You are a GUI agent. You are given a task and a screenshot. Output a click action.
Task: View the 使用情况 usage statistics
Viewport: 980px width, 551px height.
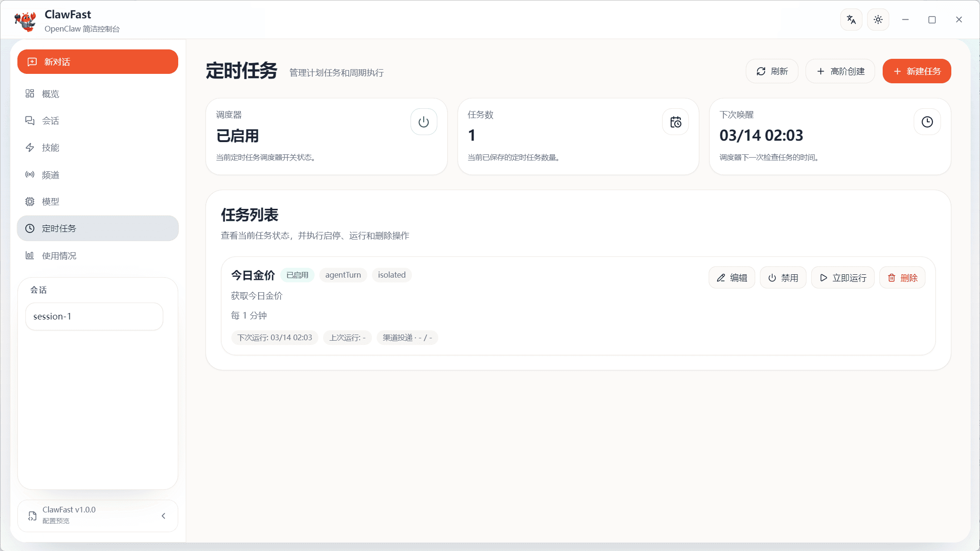click(58, 256)
